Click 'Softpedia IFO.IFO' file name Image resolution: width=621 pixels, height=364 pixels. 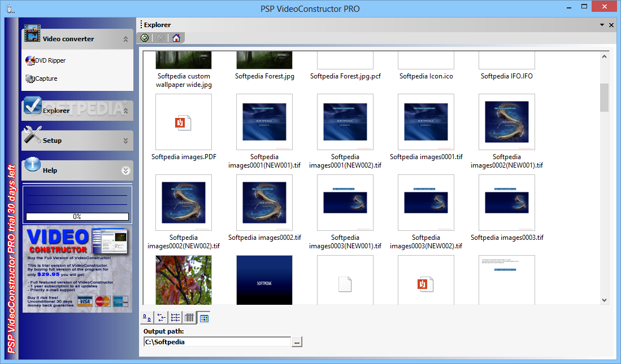point(506,76)
